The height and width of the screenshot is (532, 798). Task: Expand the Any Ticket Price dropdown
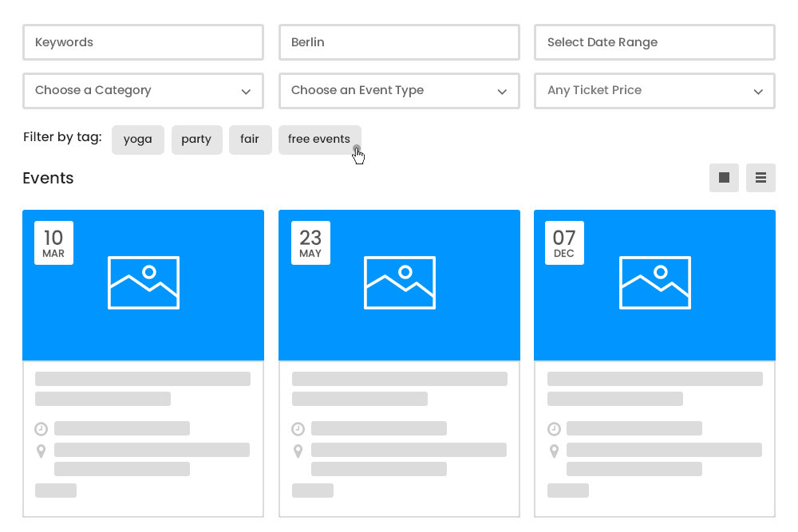tap(654, 91)
